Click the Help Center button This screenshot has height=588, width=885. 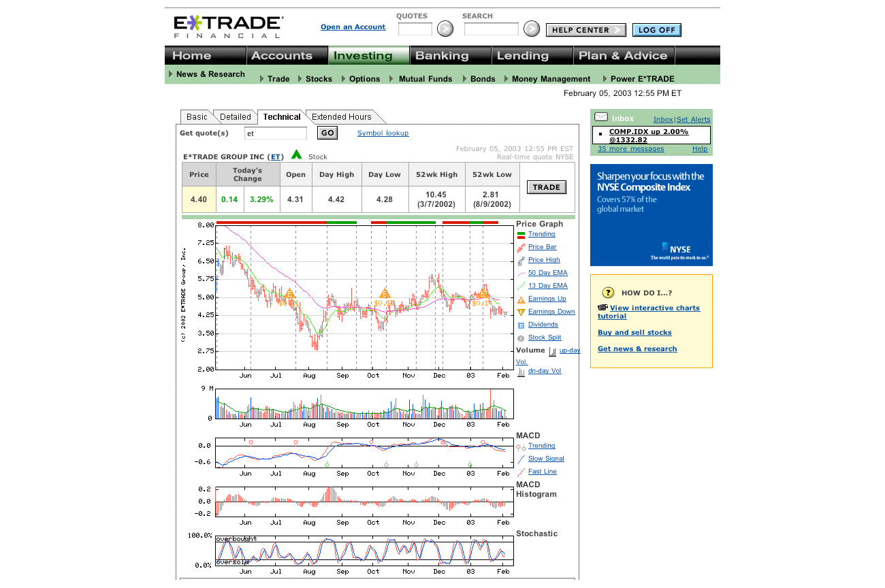tap(585, 30)
